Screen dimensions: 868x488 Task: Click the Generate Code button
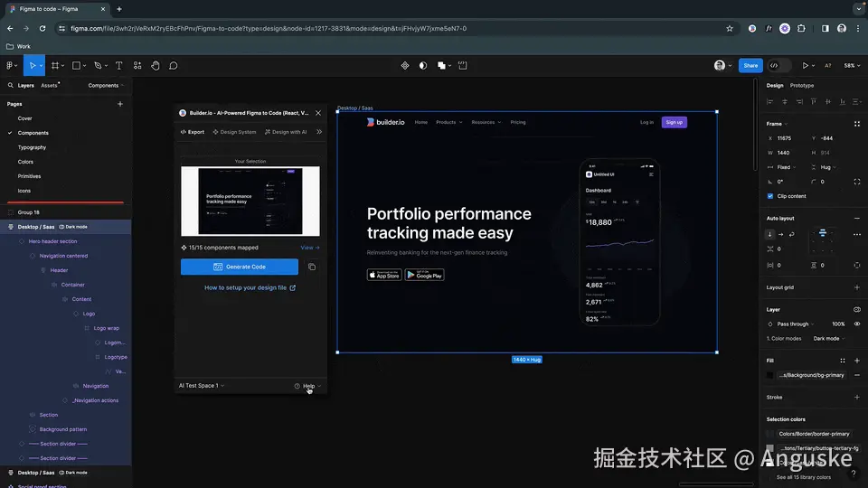(x=239, y=267)
